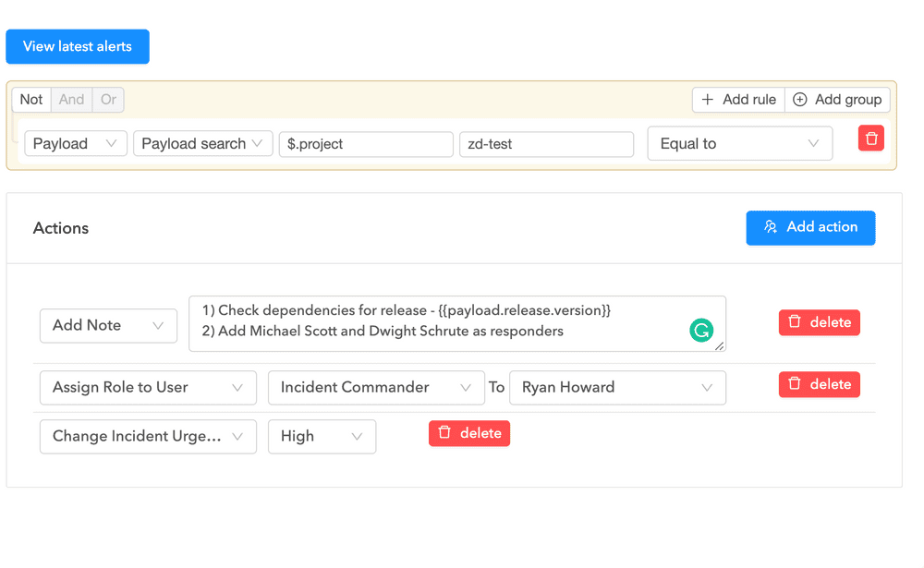Delete the Change Incident Urgency action

(469, 432)
